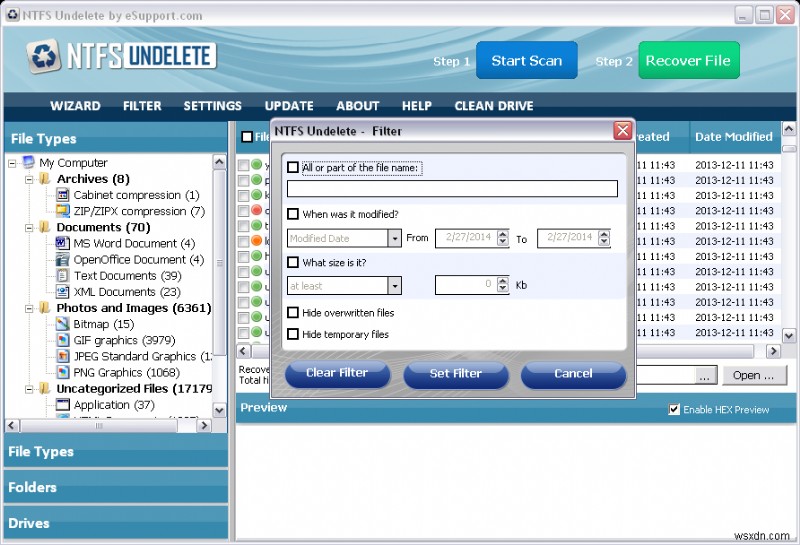Viewport: 800px width, 545px height.
Task: Open the CLEAN DRIVE menu
Action: click(494, 106)
